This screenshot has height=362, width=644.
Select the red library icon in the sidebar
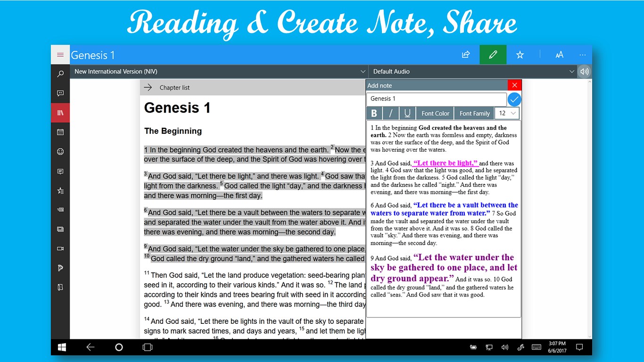pyautogui.click(x=60, y=113)
